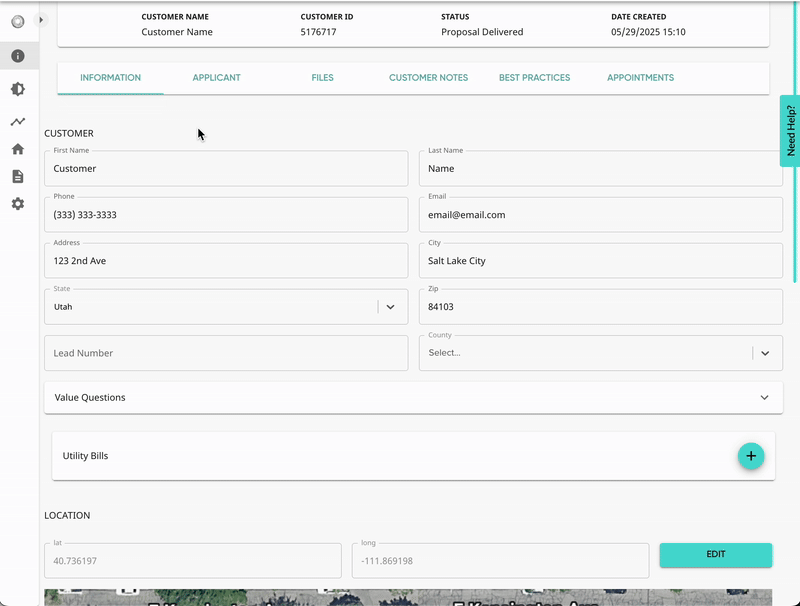Expand the sidebar with the arrow toggle
Image resolution: width=800 pixels, height=606 pixels.
[x=41, y=19]
